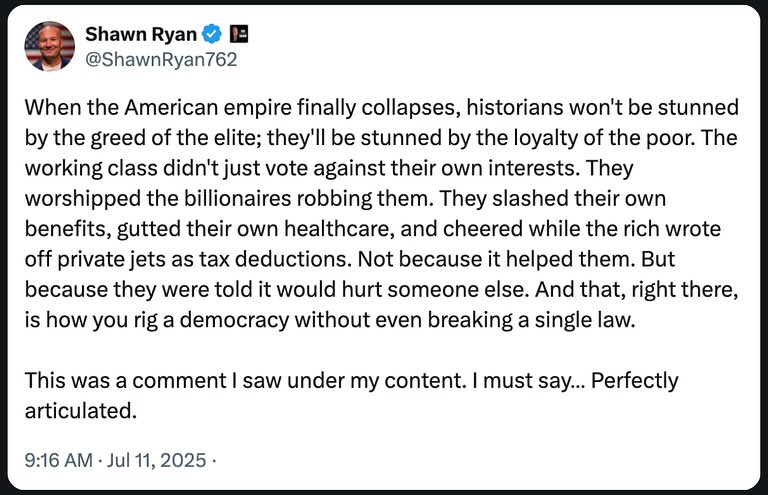Click the 9:16 AM timestamp
The width and height of the screenshot is (768, 495).
click(x=58, y=460)
